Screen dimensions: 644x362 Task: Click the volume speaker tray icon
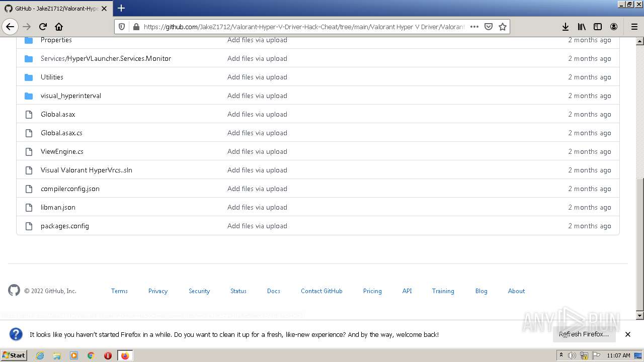[x=572, y=355]
